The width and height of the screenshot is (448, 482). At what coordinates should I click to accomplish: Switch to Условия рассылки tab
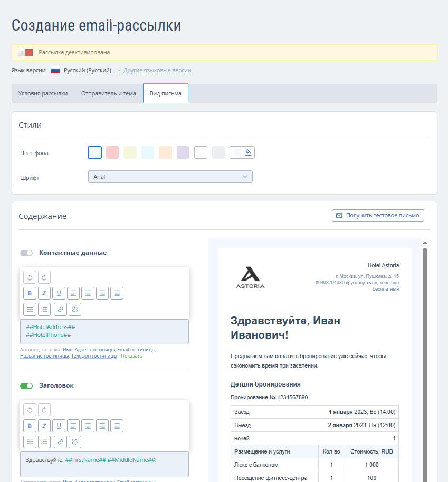tap(43, 93)
